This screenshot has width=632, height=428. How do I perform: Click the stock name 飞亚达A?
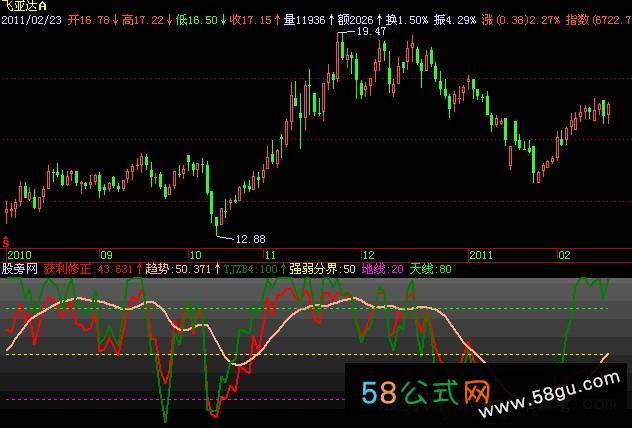[x=24, y=6]
